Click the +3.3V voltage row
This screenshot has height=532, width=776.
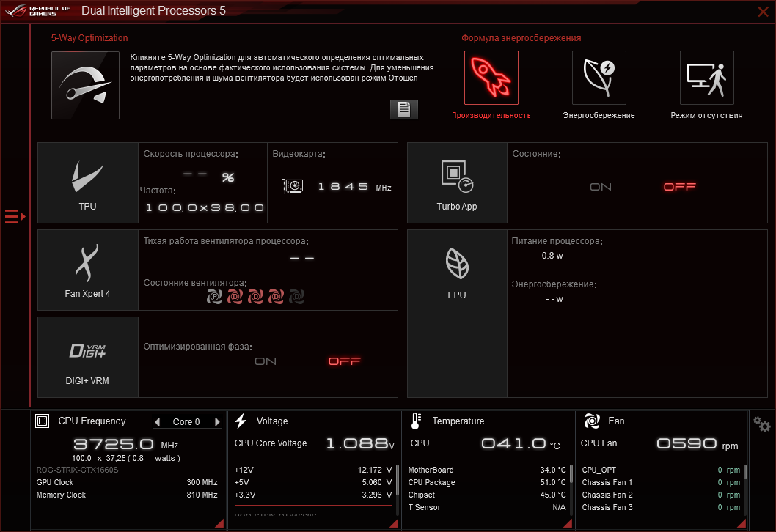(x=313, y=495)
